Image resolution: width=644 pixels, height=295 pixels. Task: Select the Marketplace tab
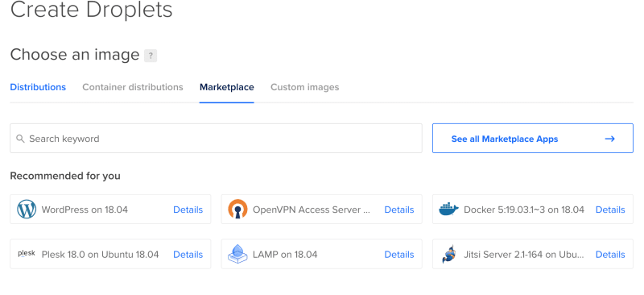[227, 87]
